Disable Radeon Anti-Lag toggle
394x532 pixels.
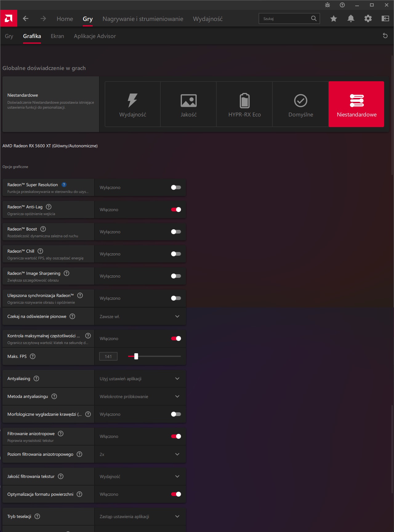tap(176, 210)
